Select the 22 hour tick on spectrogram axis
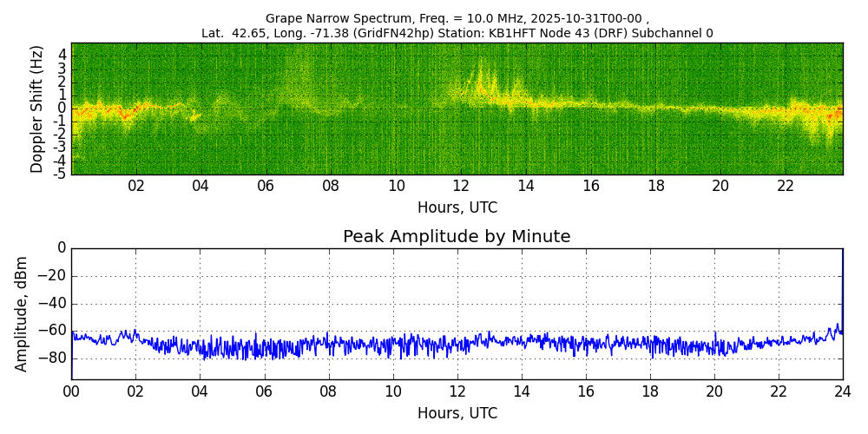Screen dimensions: 868x434 click(x=786, y=186)
